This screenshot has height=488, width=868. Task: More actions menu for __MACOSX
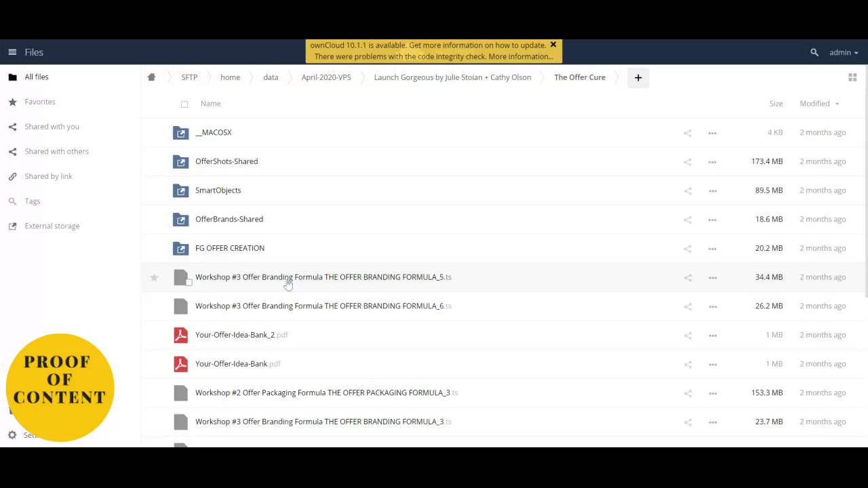point(713,133)
